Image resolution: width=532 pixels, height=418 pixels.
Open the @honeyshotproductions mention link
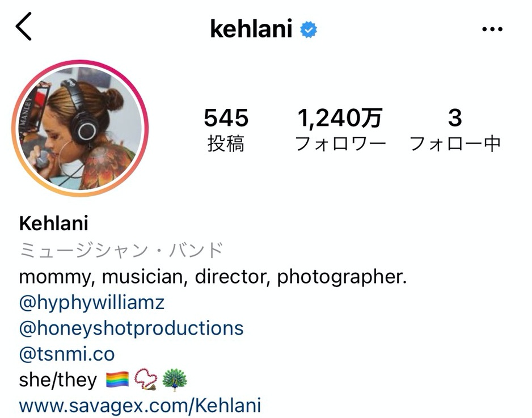point(132,328)
